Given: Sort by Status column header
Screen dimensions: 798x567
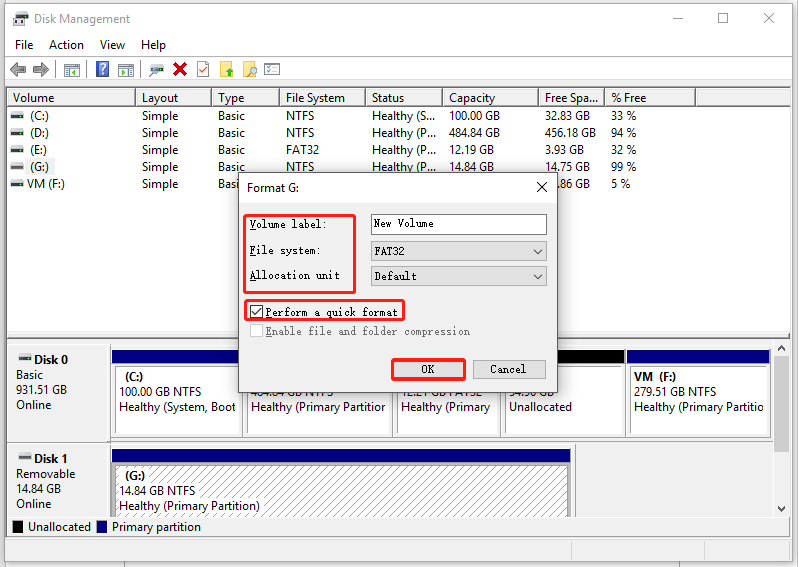Looking at the screenshot, I should [404, 98].
